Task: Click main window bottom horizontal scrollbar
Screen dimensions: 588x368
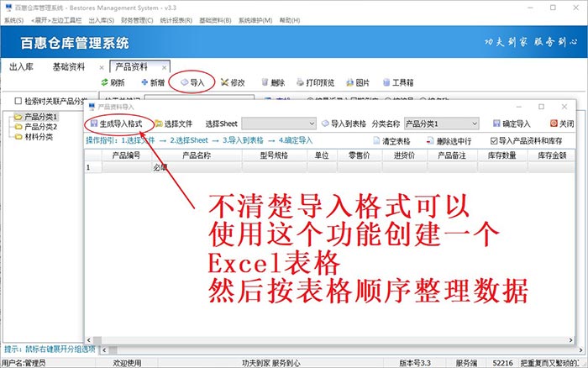Action: tap(342, 350)
